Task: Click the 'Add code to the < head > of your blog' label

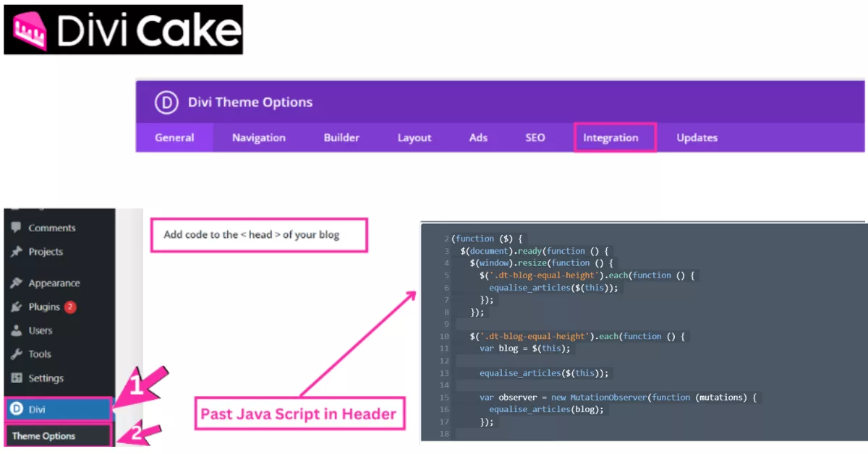Action: click(x=252, y=234)
